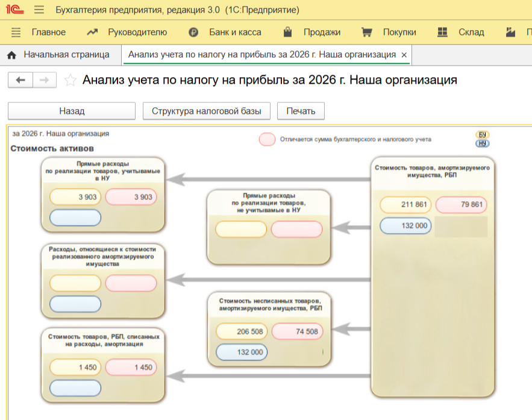Click the production factory icon

click(x=511, y=32)
